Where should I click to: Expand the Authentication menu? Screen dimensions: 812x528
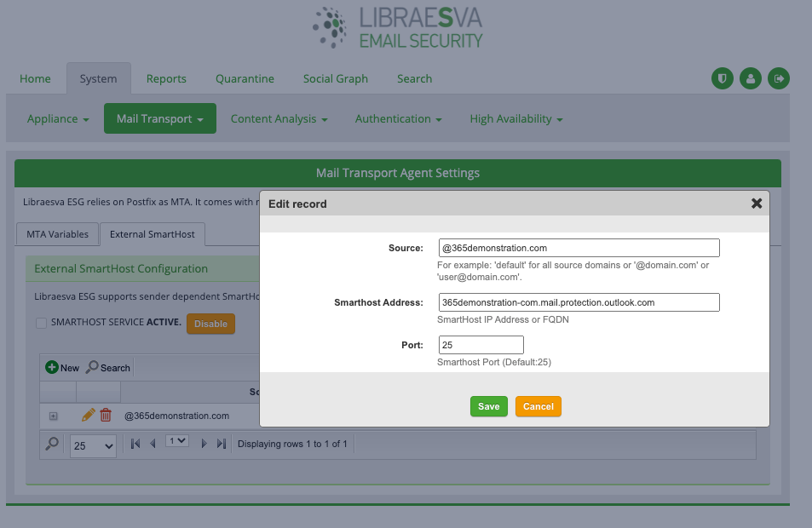pyautogui.click(x=398, y=119)
